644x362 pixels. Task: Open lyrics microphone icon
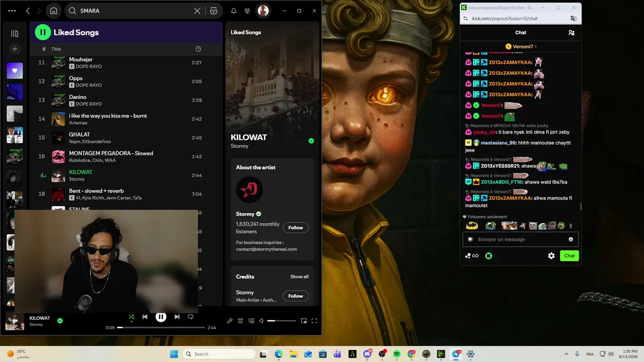coord(229,321)
